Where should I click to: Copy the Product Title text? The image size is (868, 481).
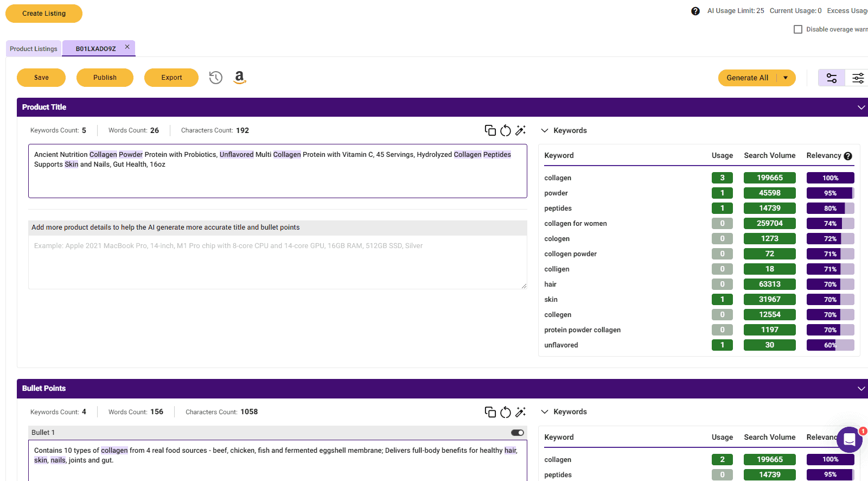click(x=490, y=130)
